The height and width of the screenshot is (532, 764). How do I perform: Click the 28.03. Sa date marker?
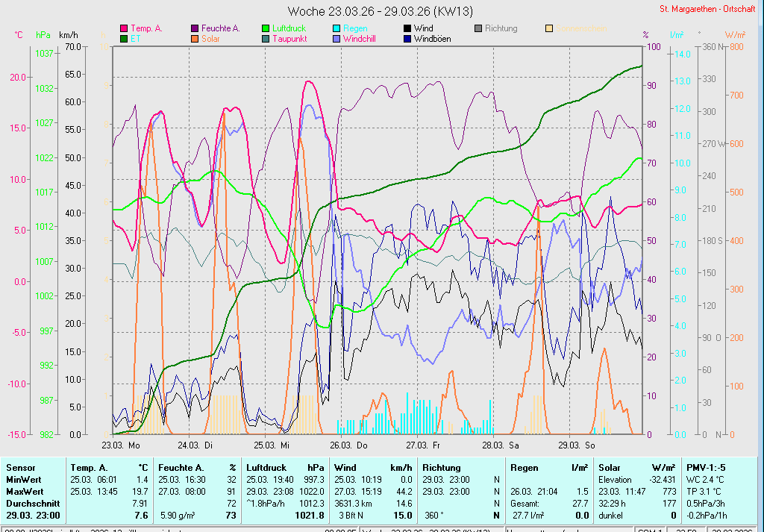tap(501, 445)
